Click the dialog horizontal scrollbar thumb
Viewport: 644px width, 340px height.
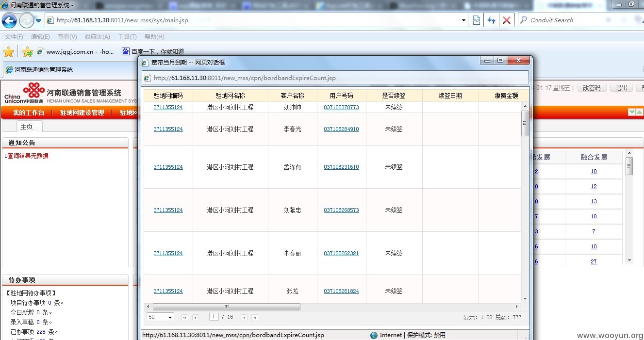(x=227, y=307)
